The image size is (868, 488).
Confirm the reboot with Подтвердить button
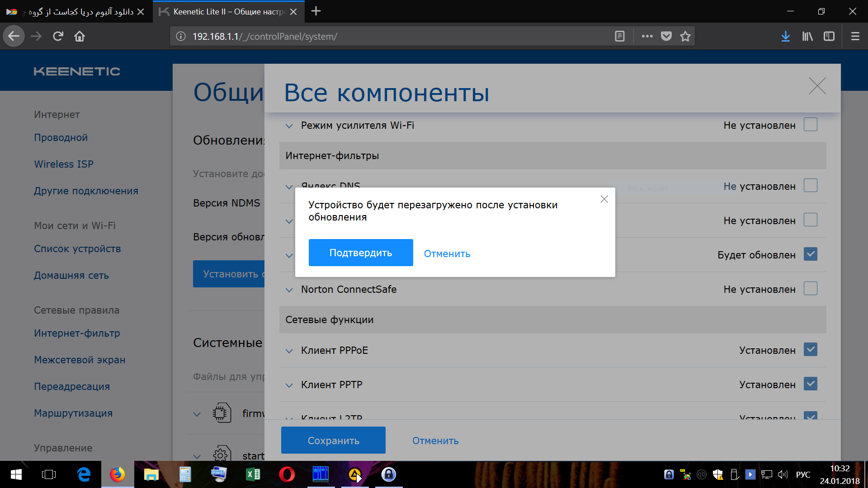(361, 253)
